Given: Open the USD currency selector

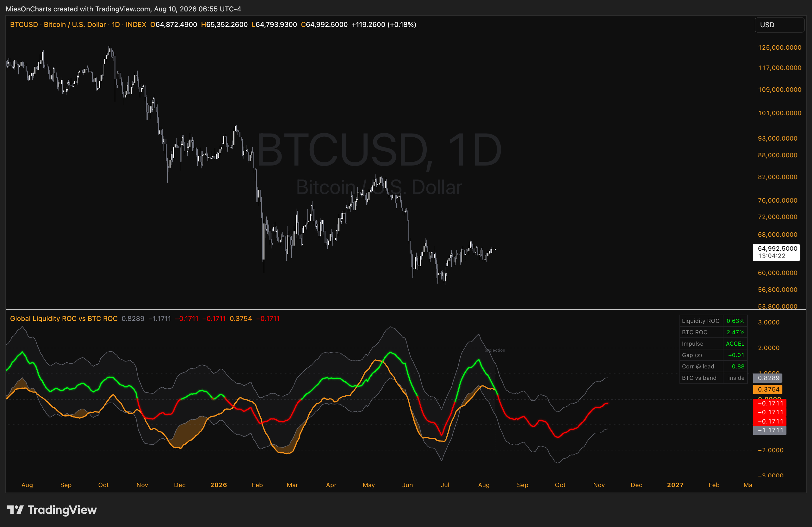Looking at the screenshot, I should coord(780,25).
